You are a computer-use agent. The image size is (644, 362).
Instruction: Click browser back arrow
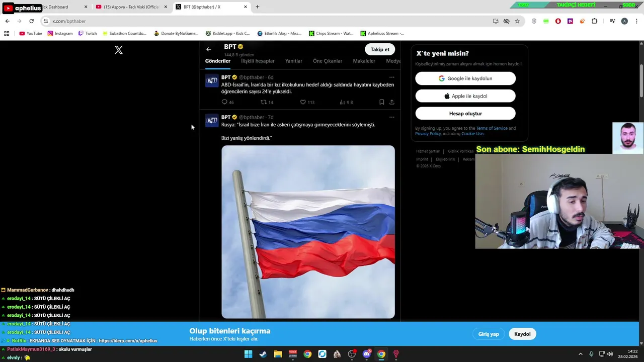(x=7, y=21)
